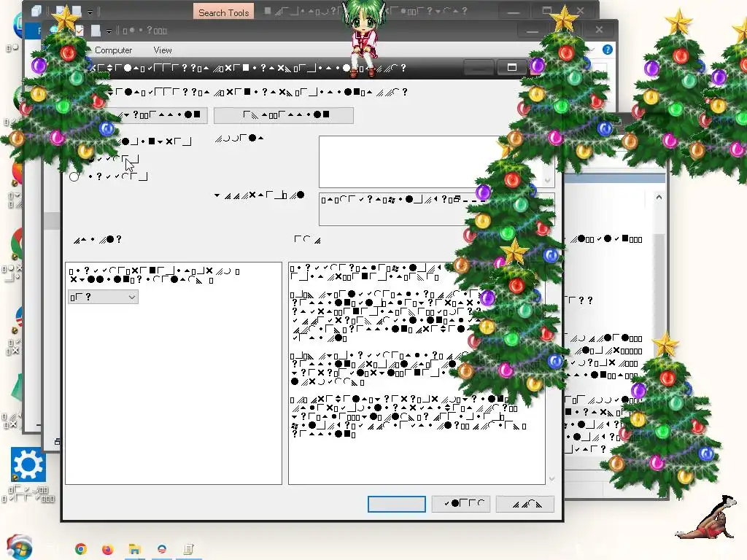Open the Search Tools ribbon tab
This screenshot has height=560, width=747.
pos(223,12)
